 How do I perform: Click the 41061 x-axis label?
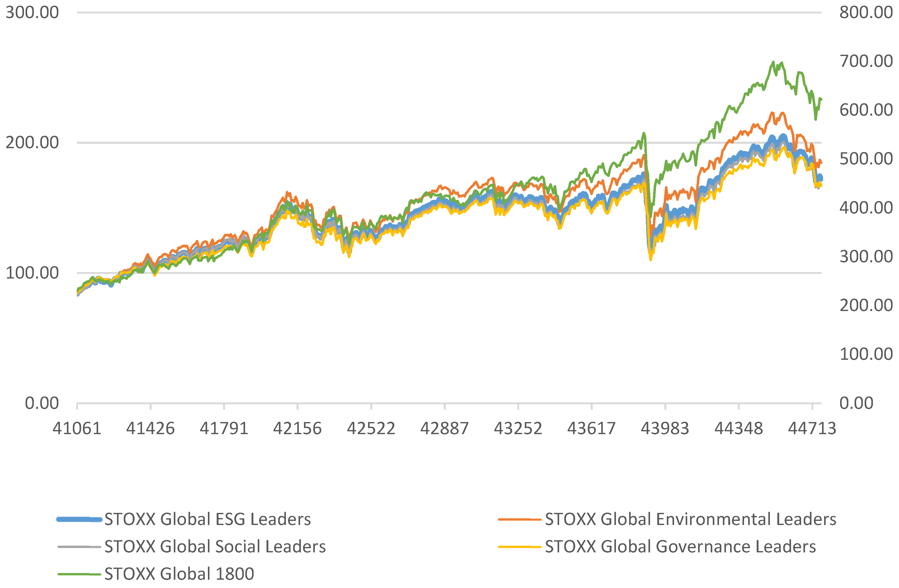pyautogui.click(x=77, y=429)
